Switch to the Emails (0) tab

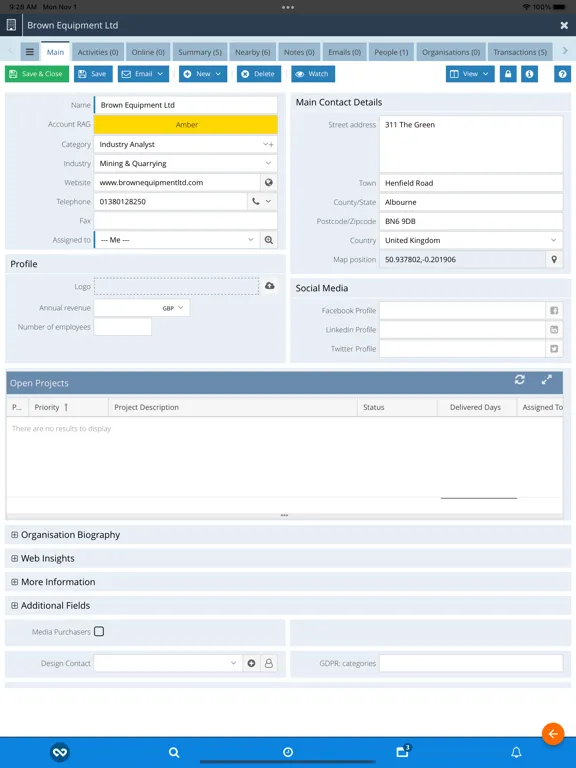(345, 52)
